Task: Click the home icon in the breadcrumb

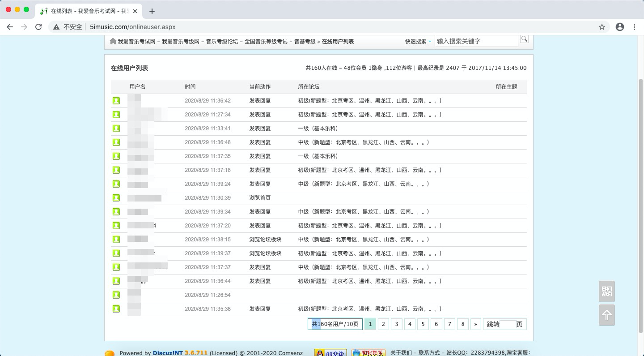Action: [x=113, y=41]
